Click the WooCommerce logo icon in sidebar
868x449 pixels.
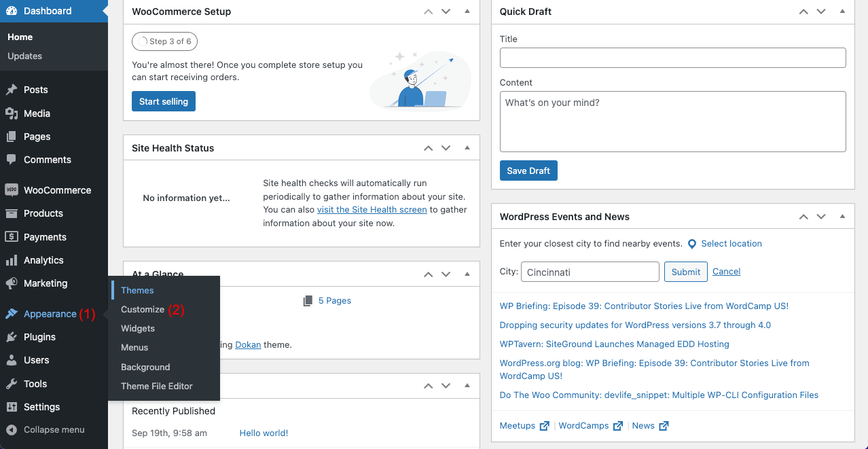click(x=12, y=190)
